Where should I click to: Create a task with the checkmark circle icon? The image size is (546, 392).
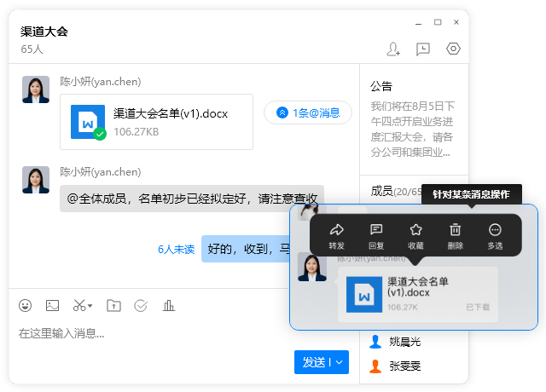tap(141, 306)
